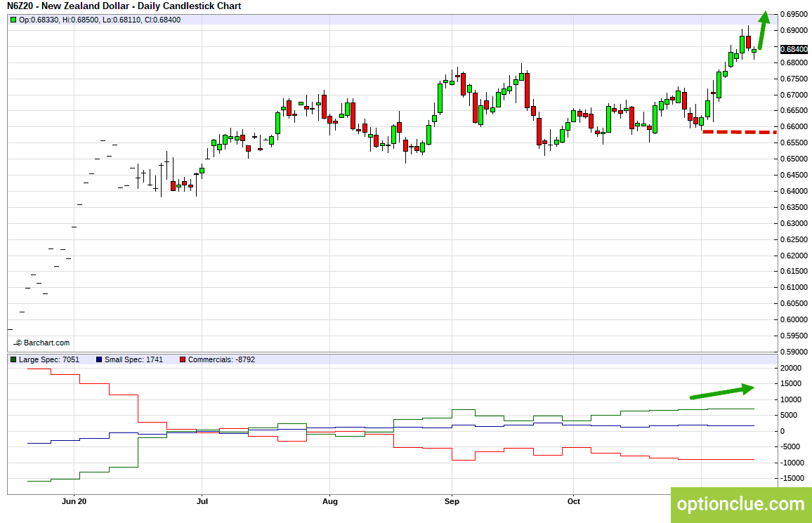812x523 pixels.
Task: Click the green arrow above the price candles
Action: (764, 30)
